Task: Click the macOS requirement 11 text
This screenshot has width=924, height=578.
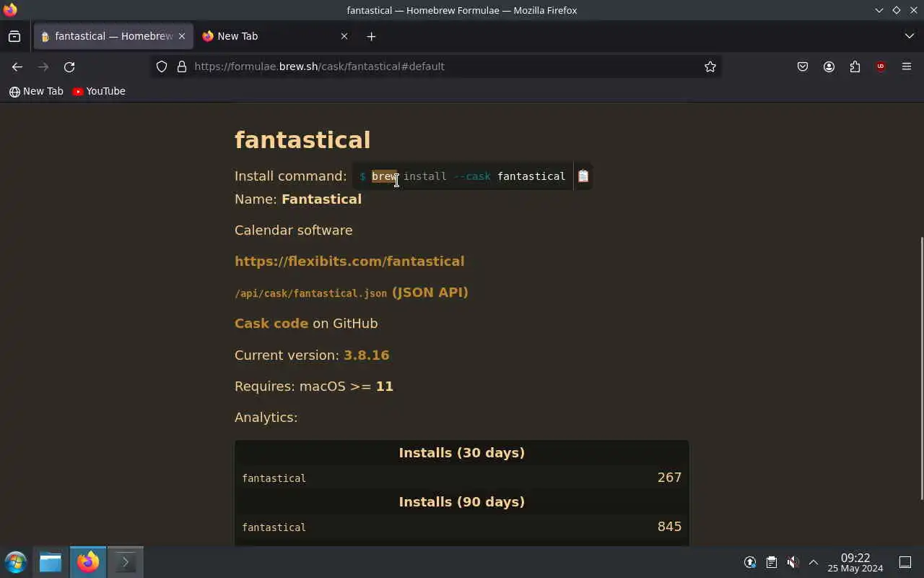Action: [x=385, y=386]
